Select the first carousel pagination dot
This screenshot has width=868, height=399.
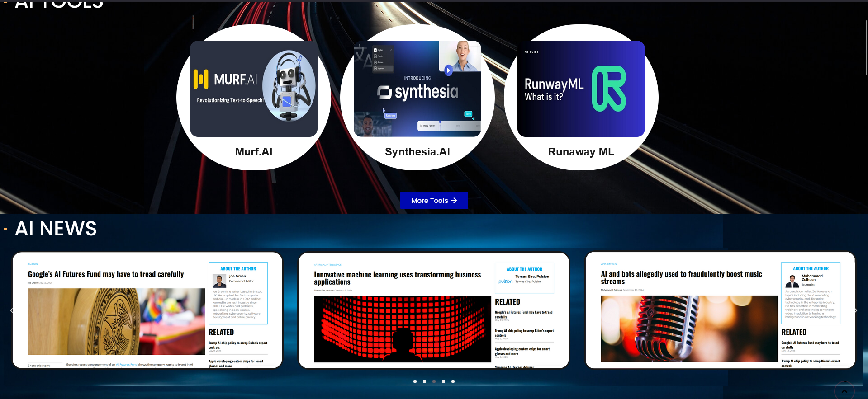point(415,382)
